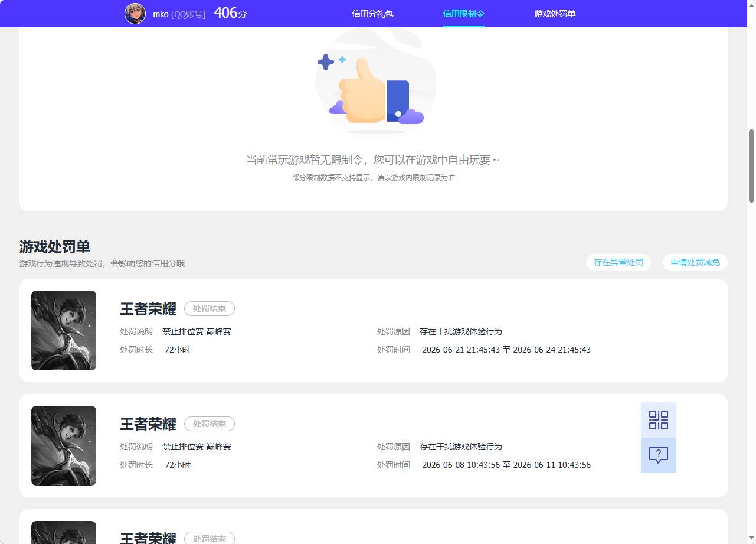The image size is (756, 544).
Task: Click 王者荣耀 title of 2026-06-08 penalty
Action: coord(148,424)
